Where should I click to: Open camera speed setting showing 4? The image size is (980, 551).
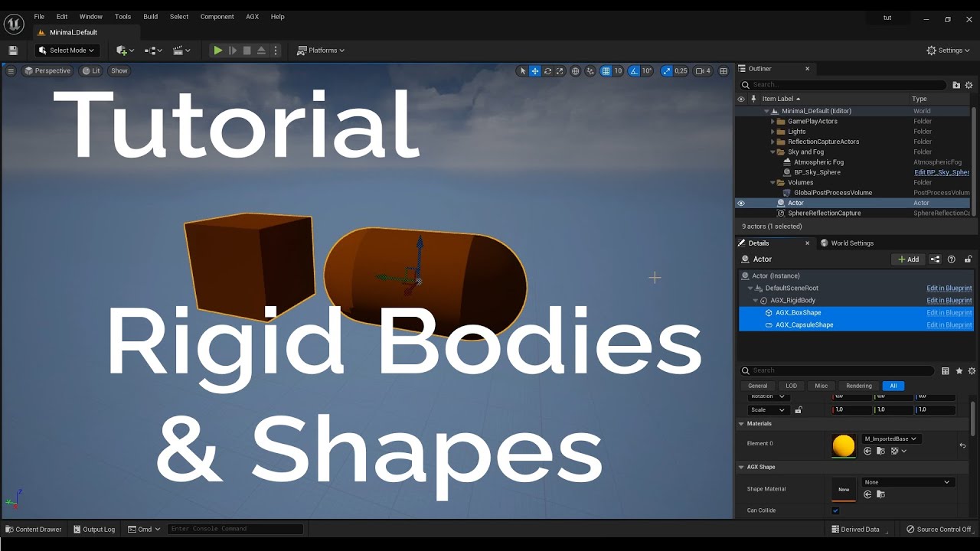(x=703, y=71)
